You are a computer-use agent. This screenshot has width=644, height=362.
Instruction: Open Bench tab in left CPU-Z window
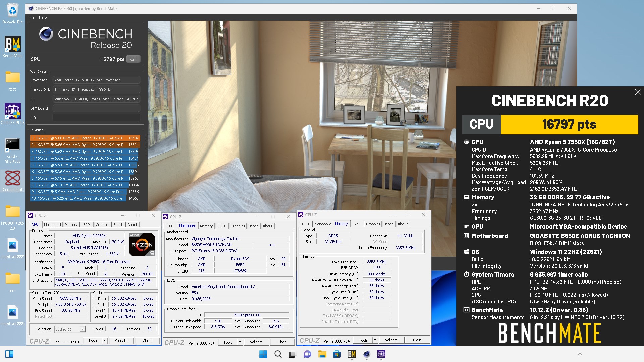point(118,225)
